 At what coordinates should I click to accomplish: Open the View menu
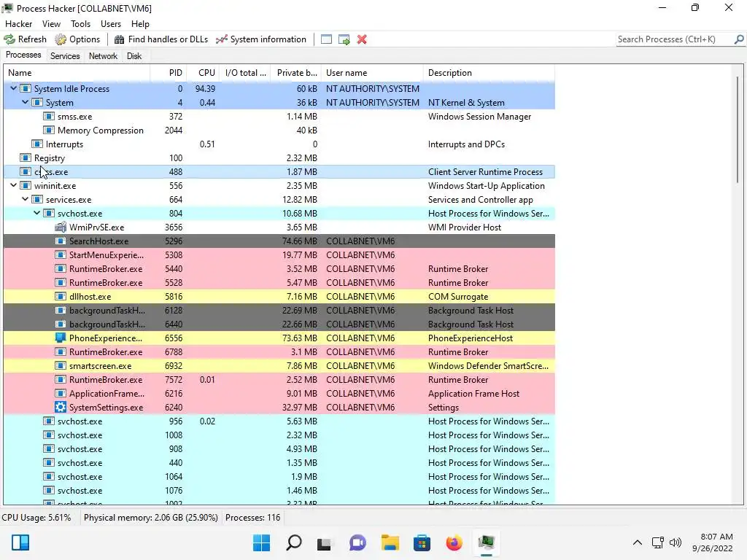click(x=51, y=24)
